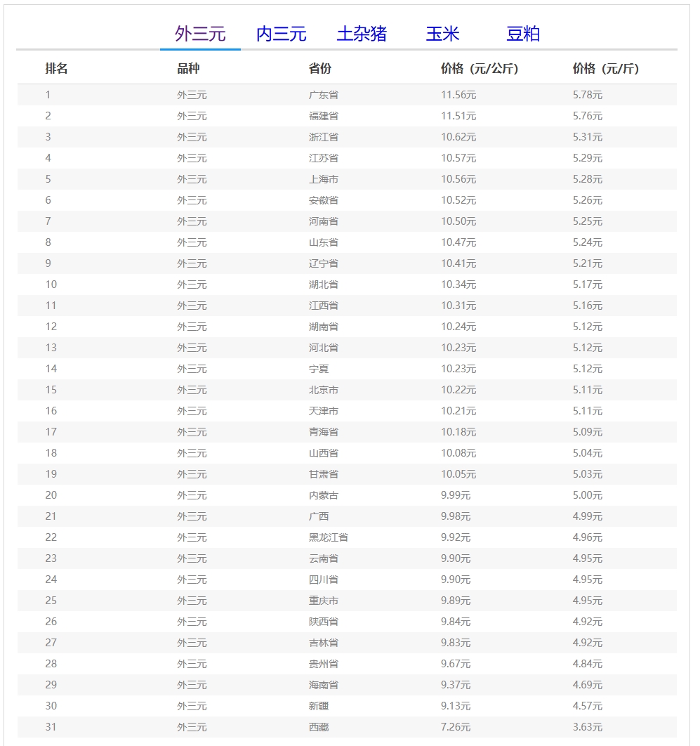Click the 内蒙古 cell
This screenshot has height=746, width=700.
[x=324, y=495]
